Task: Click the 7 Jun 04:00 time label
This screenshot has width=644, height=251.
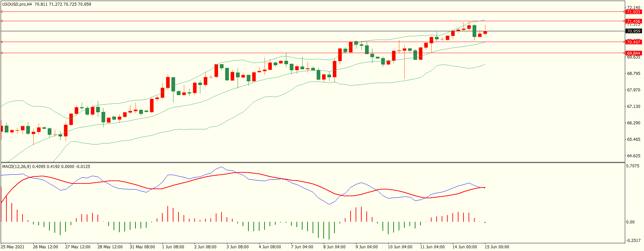Action: point(302,247)
